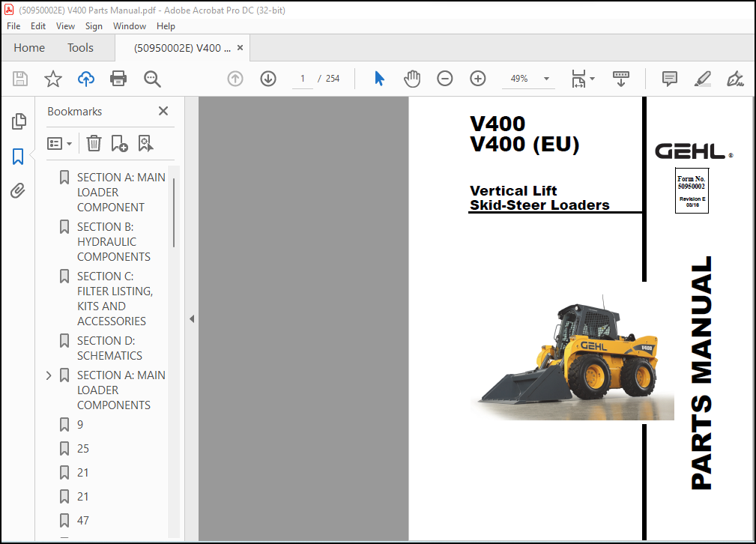The image size is (756, 544).
Task: Click the Form No. 50950002 box
Action: (x=692, y=190)
